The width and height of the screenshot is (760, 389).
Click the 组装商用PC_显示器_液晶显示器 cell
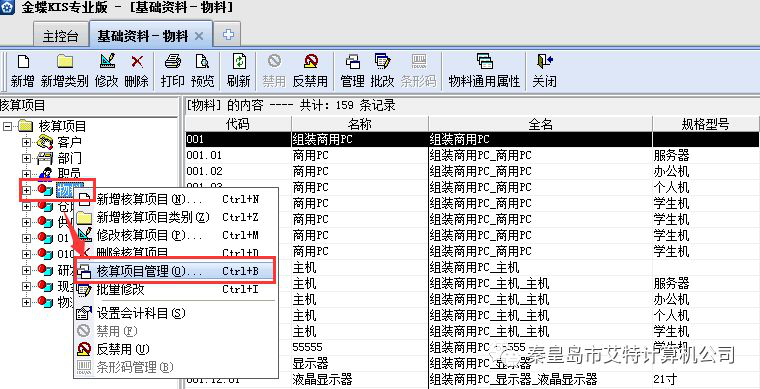(x=540, y=379)
